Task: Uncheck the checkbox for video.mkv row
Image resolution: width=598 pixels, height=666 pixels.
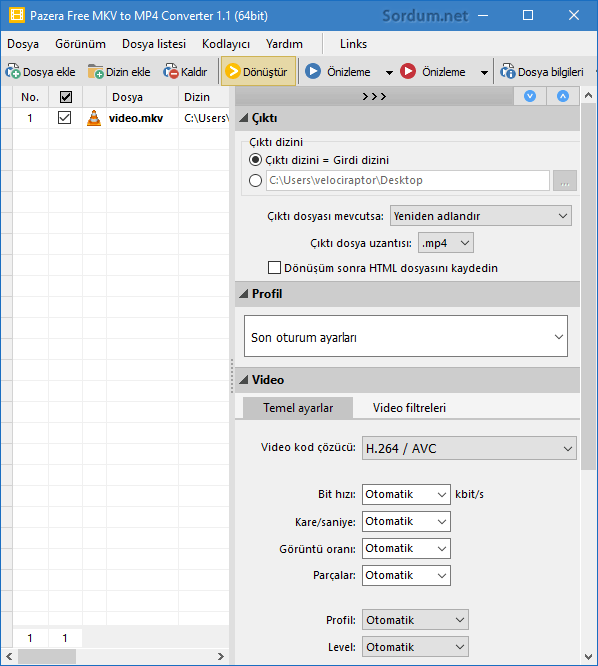Action: tap(64, 118)
